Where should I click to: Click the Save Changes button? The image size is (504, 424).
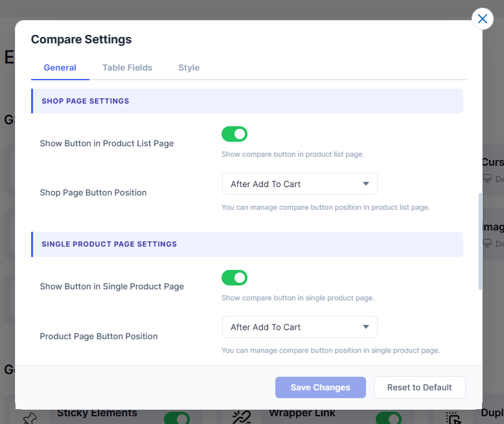320,387
